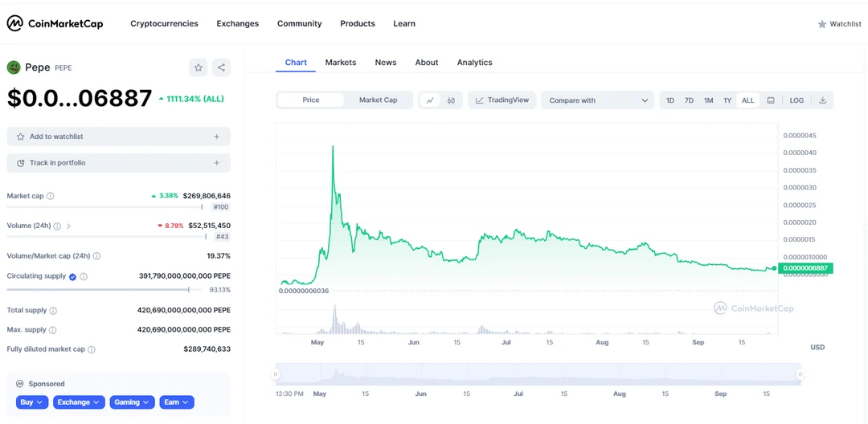Download chart data using download icon
868x424 pixels.
(822, 100)
